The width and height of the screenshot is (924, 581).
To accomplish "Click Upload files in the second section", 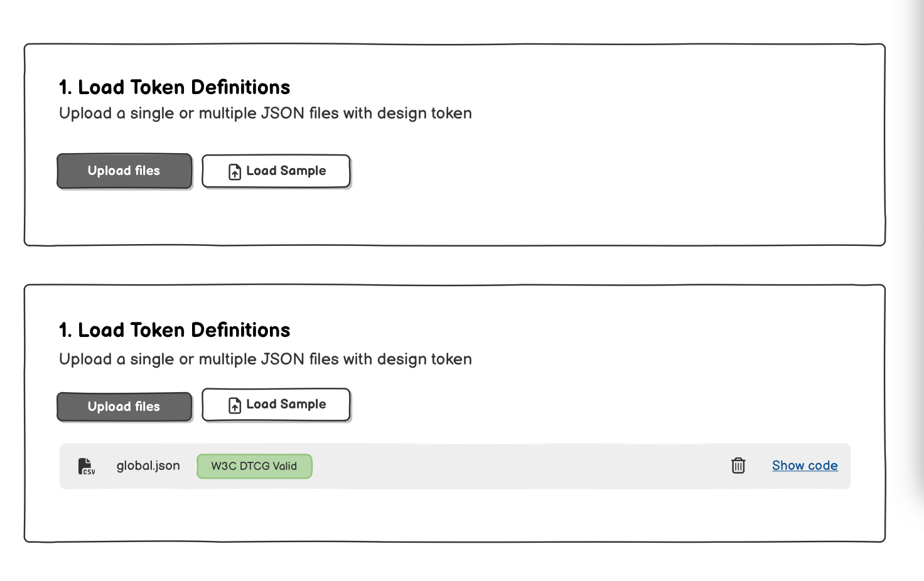I will 124,407.
